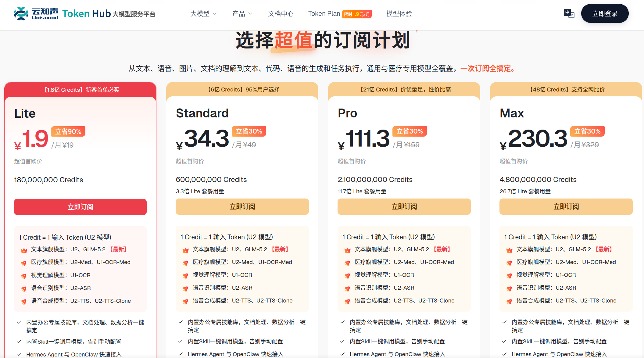Expand the 大模型 dropdown menu
This screenshot has height=358, width=644.
(203, 14)
